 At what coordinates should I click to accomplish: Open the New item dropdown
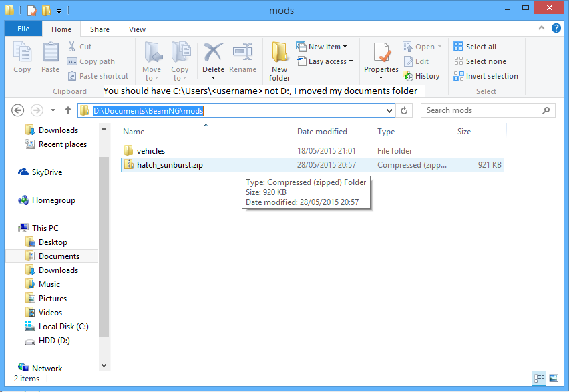(x=321, y=47)
